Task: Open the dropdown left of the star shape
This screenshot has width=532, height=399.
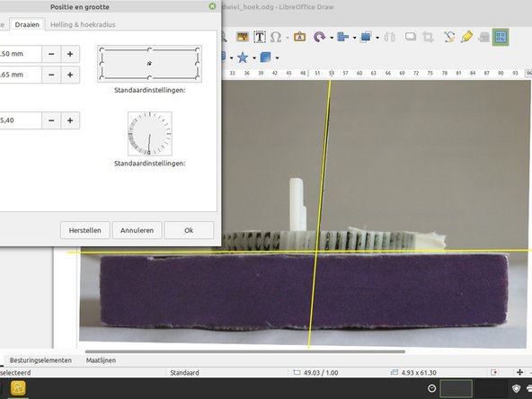Action: (x=231, y=58)
